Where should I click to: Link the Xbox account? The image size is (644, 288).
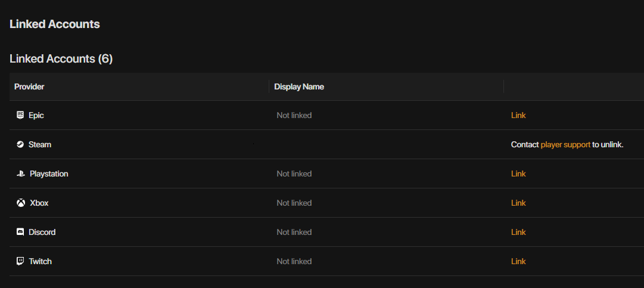click(x=518, y=203)
